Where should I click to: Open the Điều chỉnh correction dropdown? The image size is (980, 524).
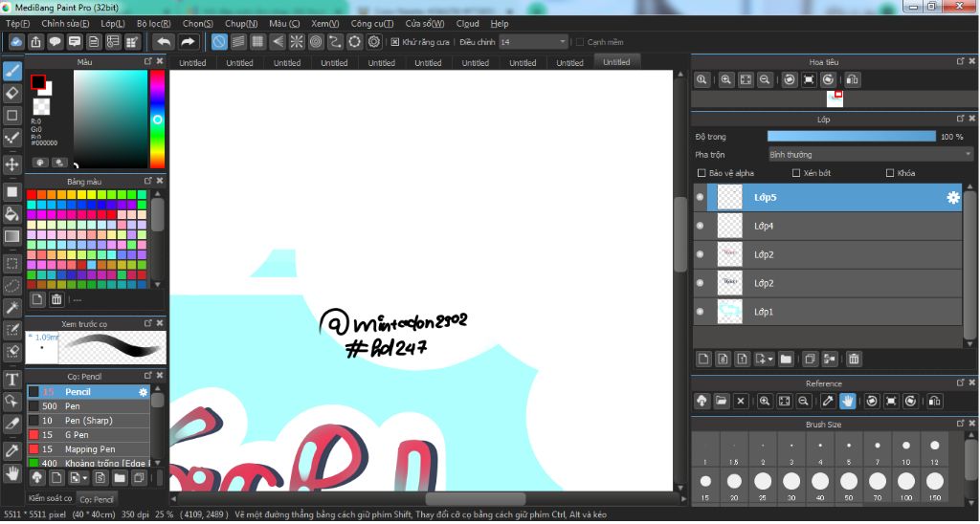tap(533, 42)
